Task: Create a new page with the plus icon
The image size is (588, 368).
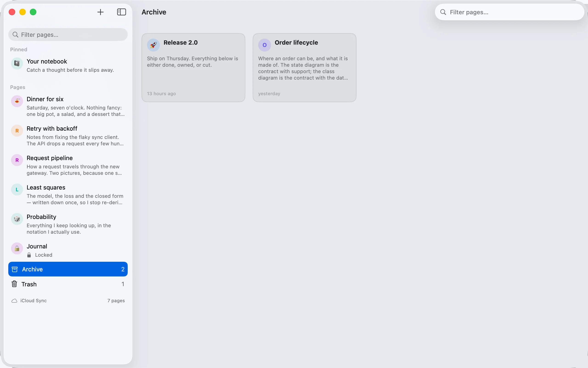Action: click(x=100, y=12)
